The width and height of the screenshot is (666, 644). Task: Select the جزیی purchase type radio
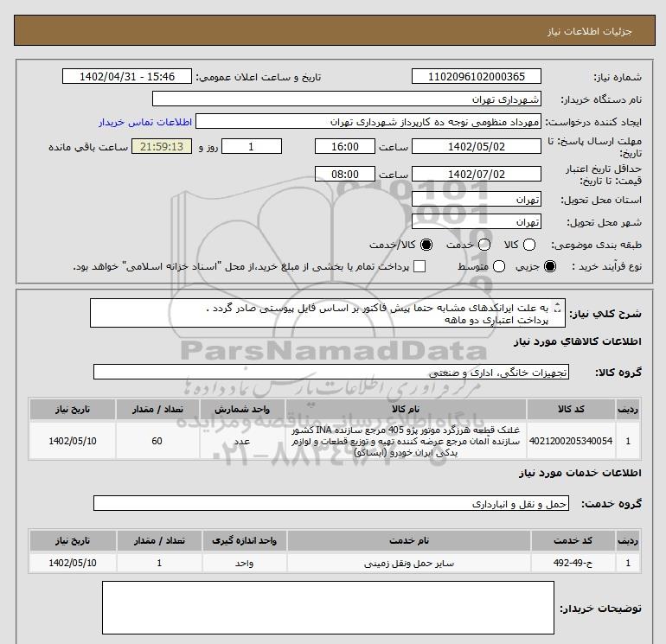549,266
